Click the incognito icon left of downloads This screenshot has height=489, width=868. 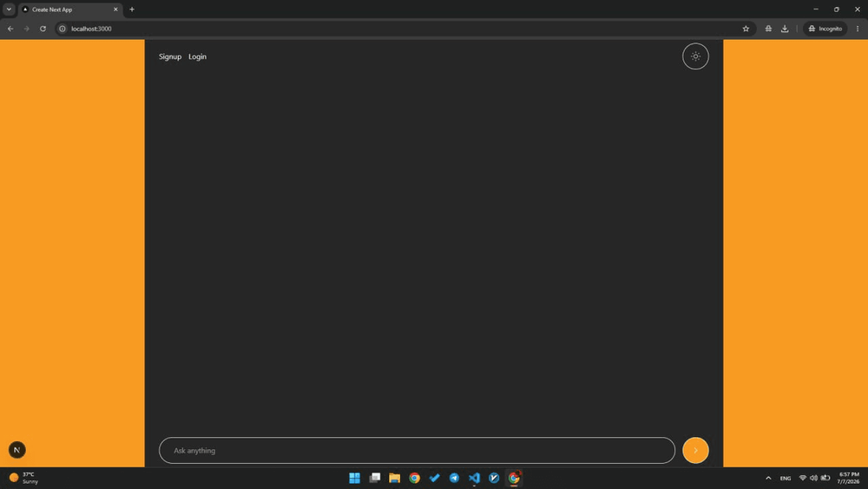point(768,29)
